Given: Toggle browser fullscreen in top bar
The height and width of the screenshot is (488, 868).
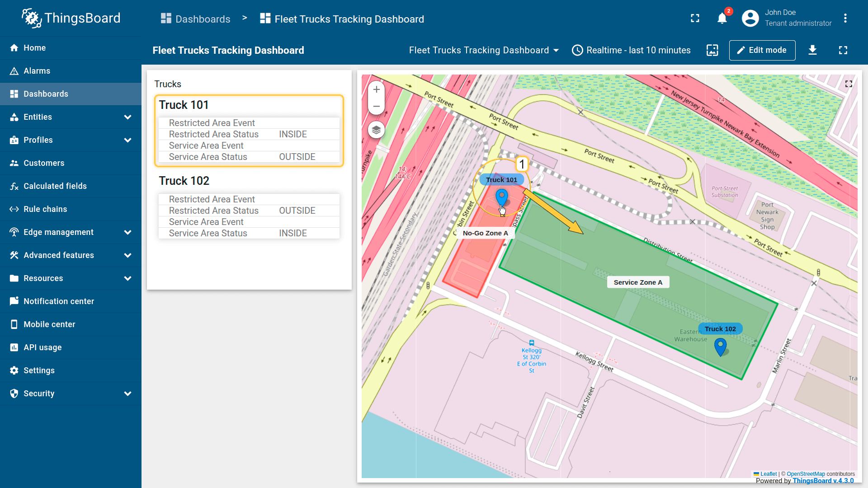Looking at the screenshot, I should pos(695,19).
